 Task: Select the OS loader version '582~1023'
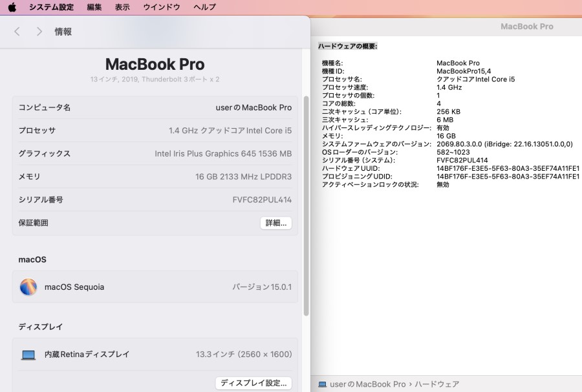pos(453,152)
